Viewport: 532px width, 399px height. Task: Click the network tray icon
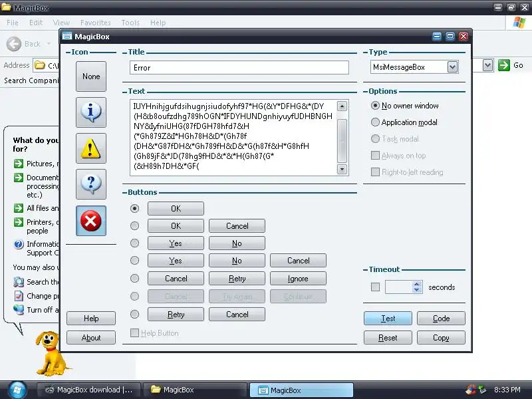[482, 390]
